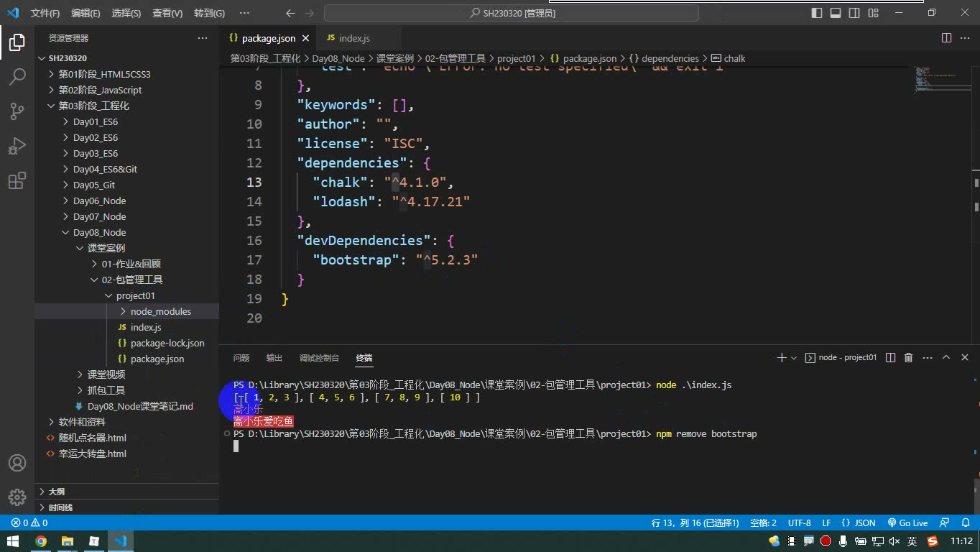This screenshot has height=552, width=980.
Task: Toggle primary side bar visibility
Action: [x=817, y=13]
